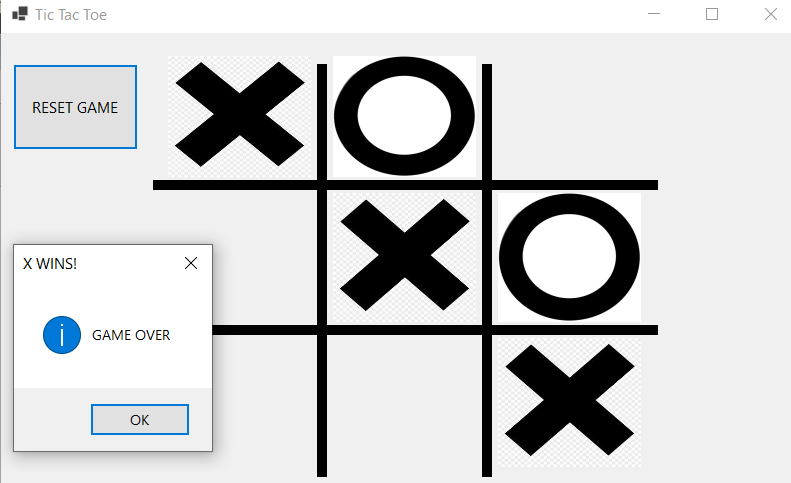Close the X WINS! dialog
Image resolution: width=791 pixels, height=483 pixels.
(191, 263)
